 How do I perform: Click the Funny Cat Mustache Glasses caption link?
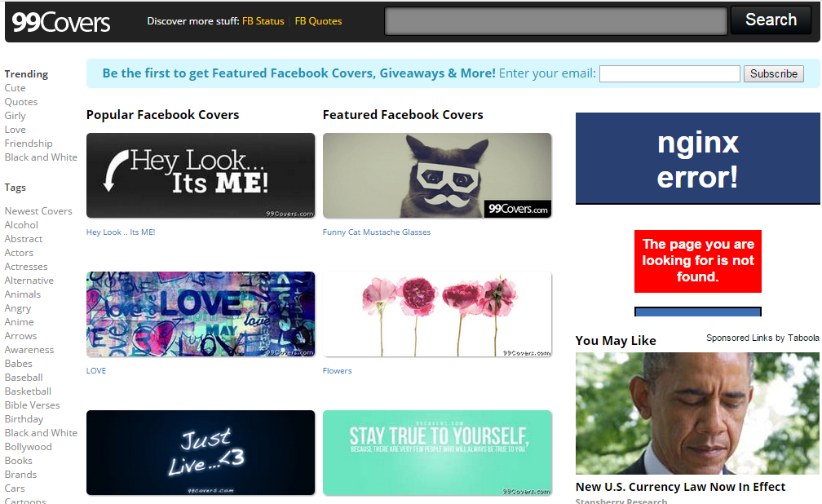[x=377, y=232]
